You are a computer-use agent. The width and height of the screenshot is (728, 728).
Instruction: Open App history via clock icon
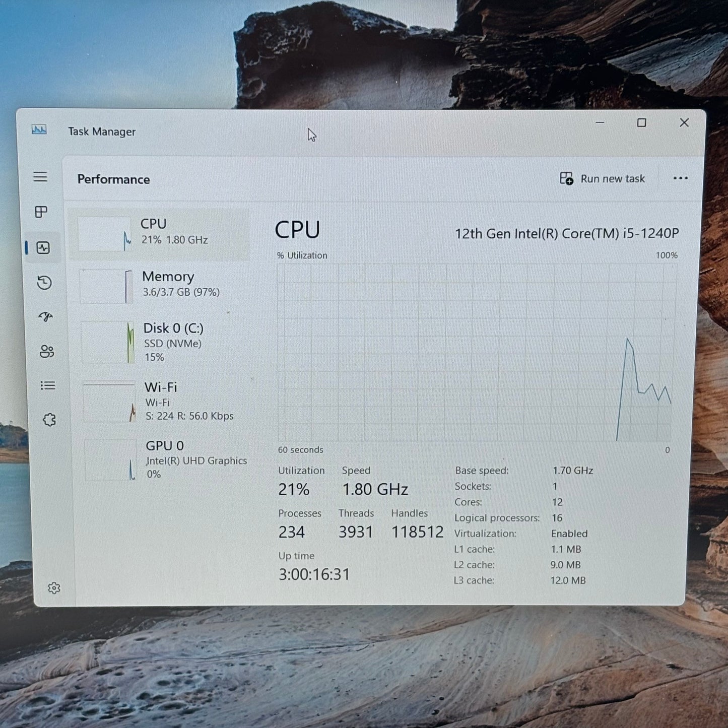click(x=44, y=283)
